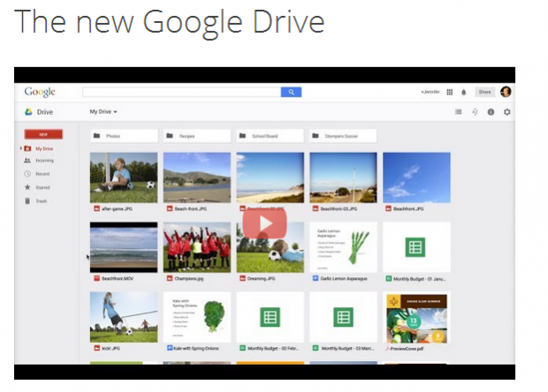Select the Garlic Lemon Asparagus thumbnail

pyautogui.click(x=343, y=247)
